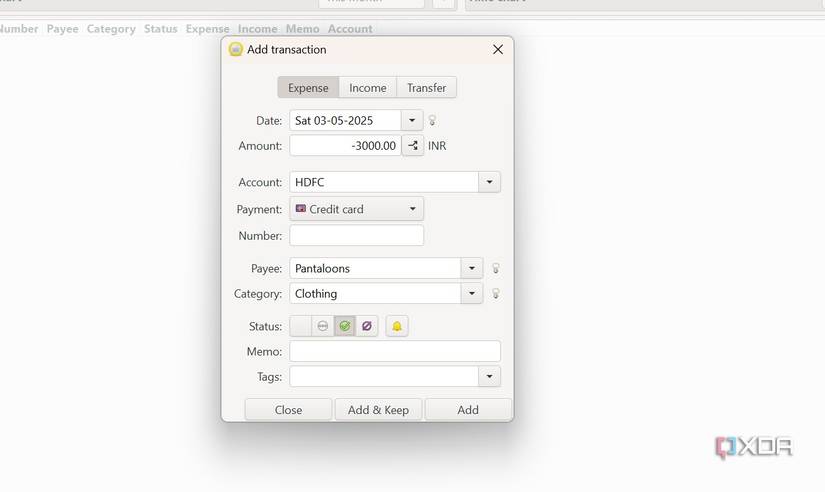Click the Expense column header in main window
This screenshot has height=492, width=825.
[x=207, y=29]
